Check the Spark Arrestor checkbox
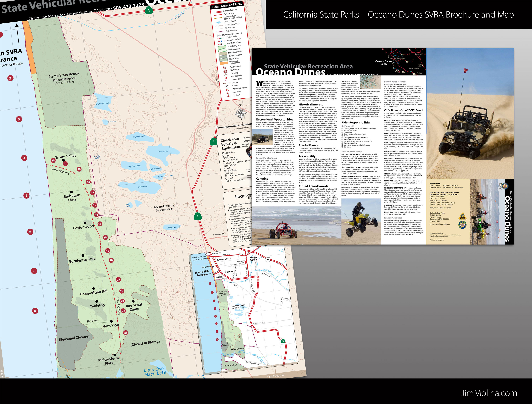The image size is (532, 404). point(224,161)
